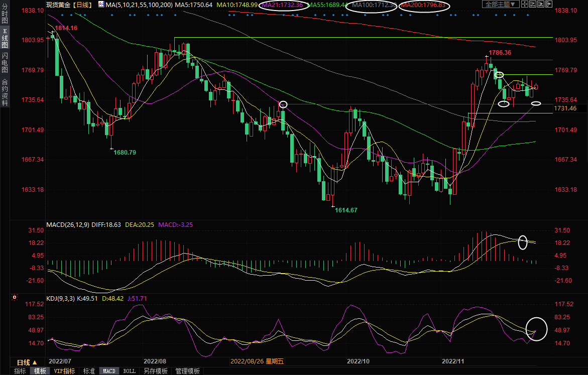Open 闪电图 tab in left sidebar
Screen dimensions: 588x375
coord(5,63)
